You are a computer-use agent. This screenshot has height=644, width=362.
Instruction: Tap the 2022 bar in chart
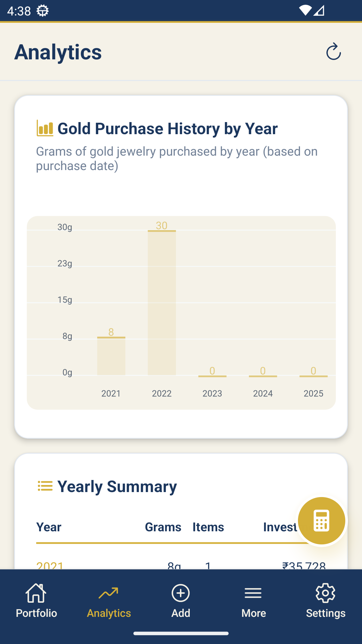[162, 303]
